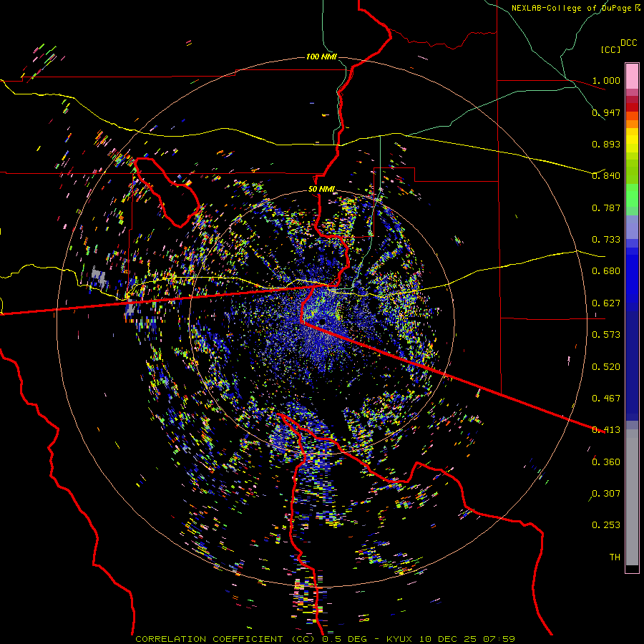This screenshot has width=644, height=644.
Task: Click the 100 NMI range ring label
Action: pyautogui.click(x=321, y=57)
